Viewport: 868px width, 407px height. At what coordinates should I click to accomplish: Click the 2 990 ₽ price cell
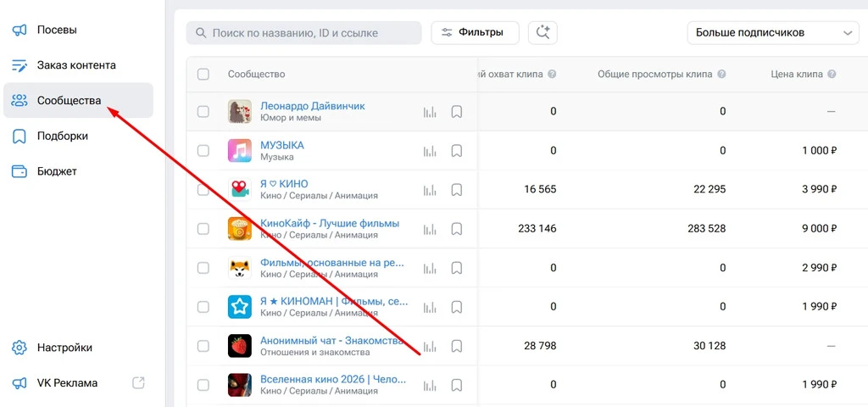coord(819,268)
